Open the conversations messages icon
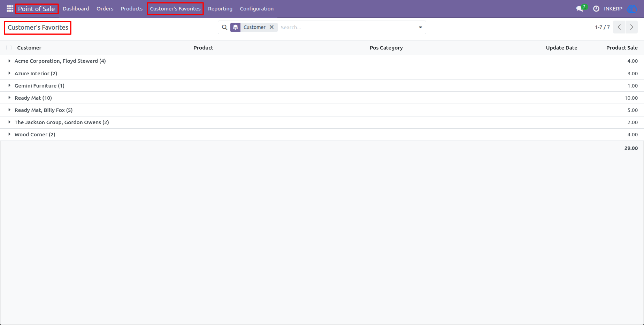This screenshot has width=644, height=325. point(580,9)
